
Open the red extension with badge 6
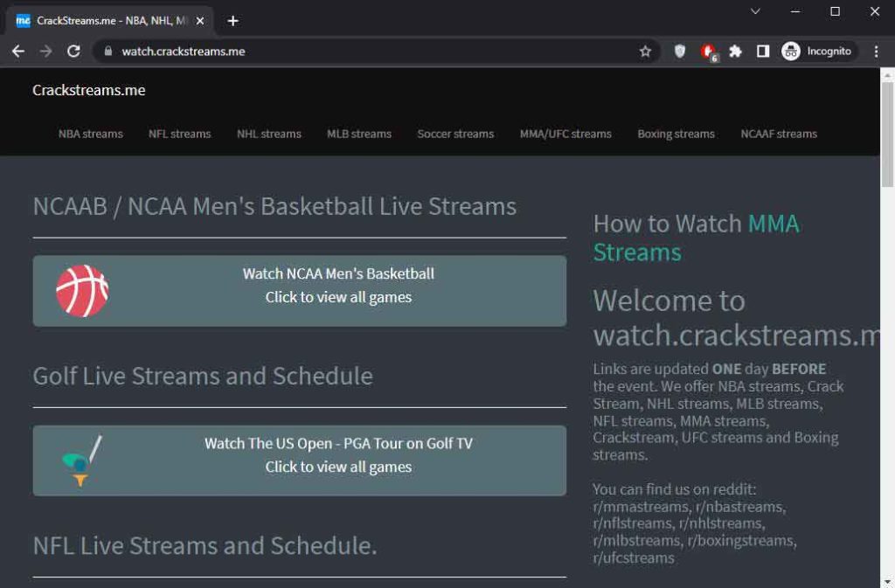[x=708, y=52]
